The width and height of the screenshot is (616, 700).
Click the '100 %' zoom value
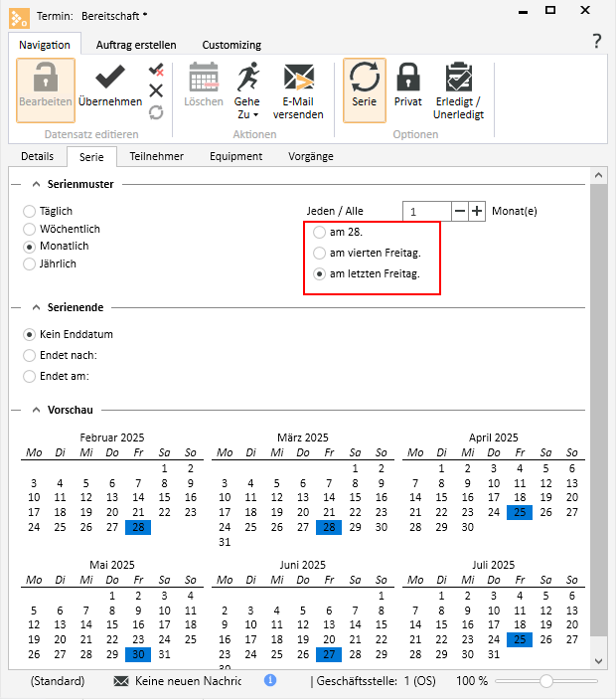tap(472, 681)
